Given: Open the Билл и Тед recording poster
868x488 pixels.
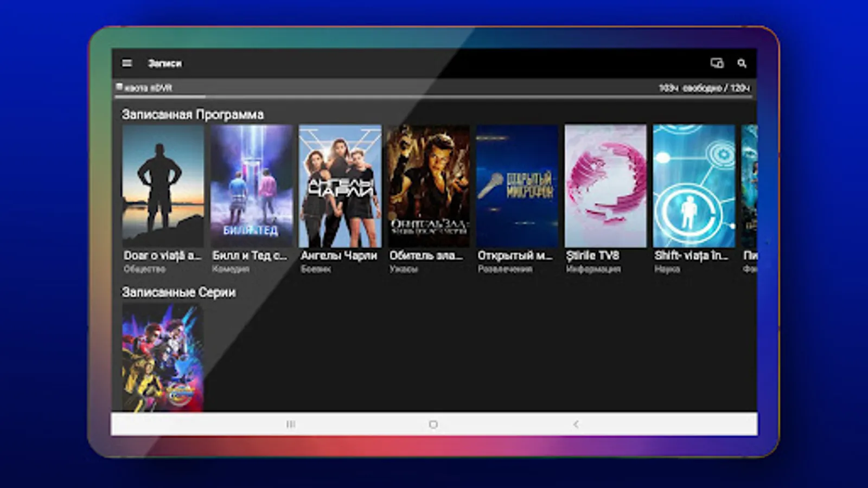Looking at the screenshot, I should click(251, 184).
